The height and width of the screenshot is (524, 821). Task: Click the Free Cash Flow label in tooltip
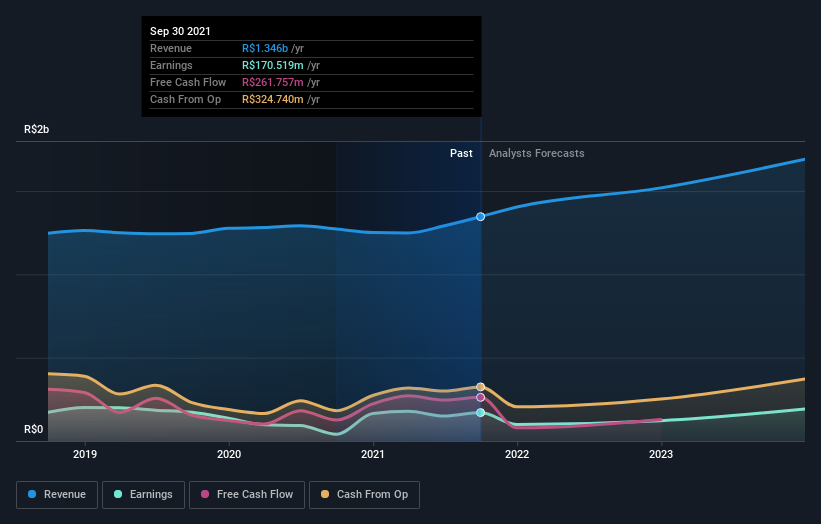point(188,82)
